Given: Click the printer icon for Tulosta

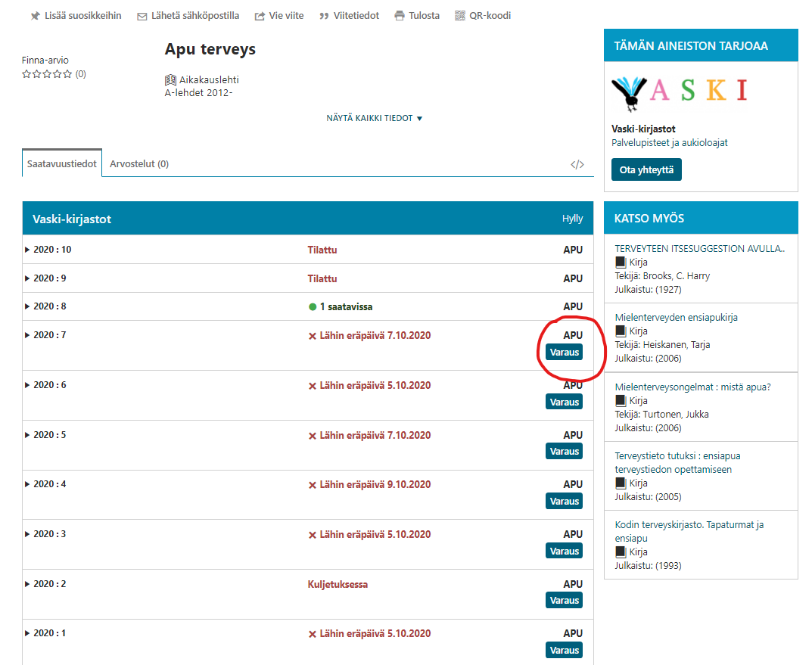Looking at the screenshot, I should 400,16.
